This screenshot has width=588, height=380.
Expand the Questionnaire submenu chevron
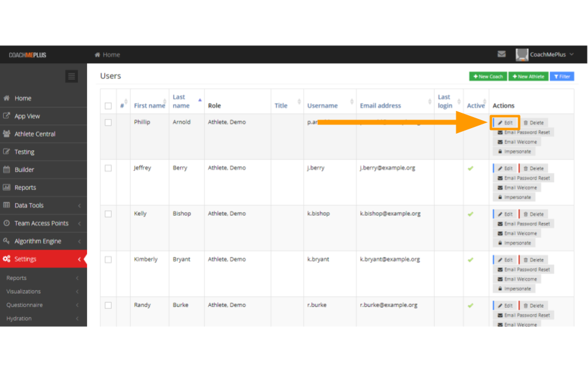pyautogui.click(x=77, y=305)
